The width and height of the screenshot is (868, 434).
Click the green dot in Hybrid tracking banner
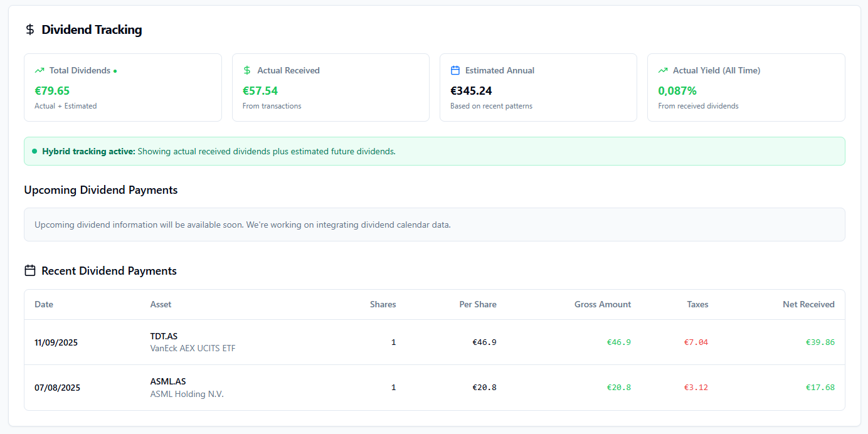pos(34,151)
